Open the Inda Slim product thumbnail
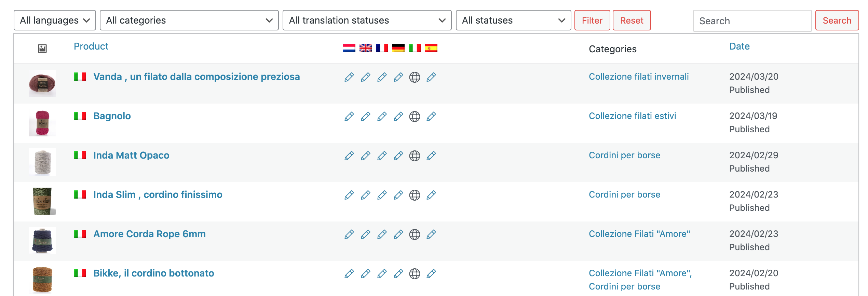 click(42, 201)
